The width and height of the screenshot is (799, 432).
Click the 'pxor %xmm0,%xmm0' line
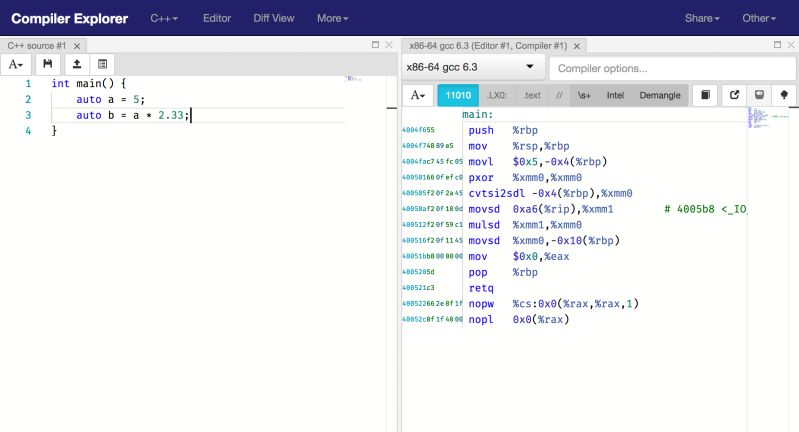(525, 177)
